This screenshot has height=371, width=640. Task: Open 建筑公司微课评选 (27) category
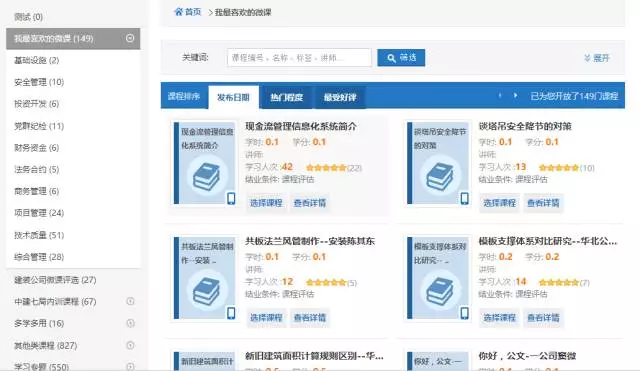point(56,280)
